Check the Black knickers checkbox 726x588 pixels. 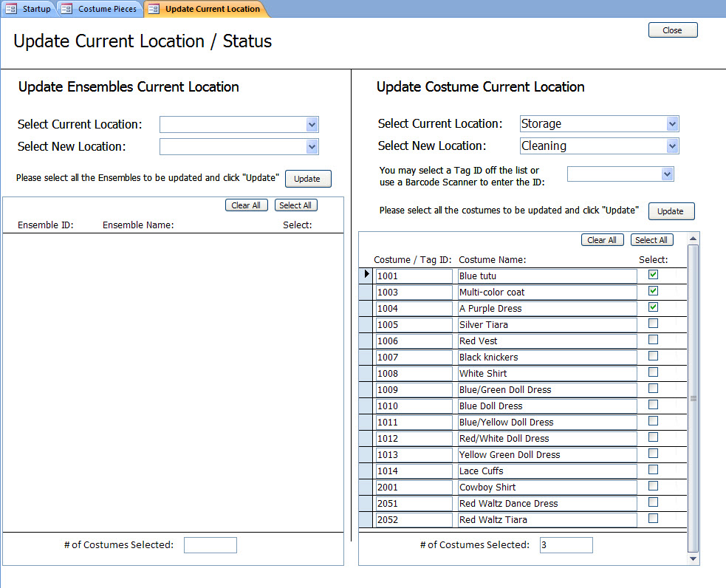click(653, 355)
